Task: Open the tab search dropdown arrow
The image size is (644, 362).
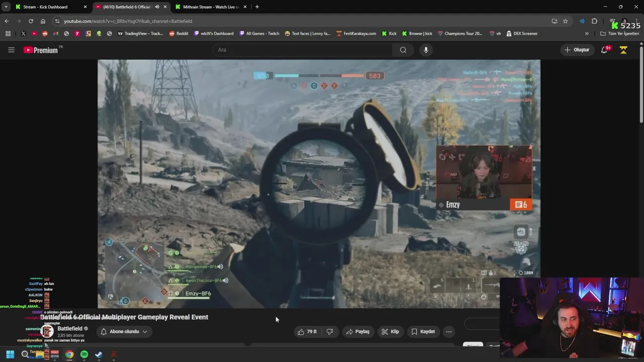Action: tap(6, 7)
